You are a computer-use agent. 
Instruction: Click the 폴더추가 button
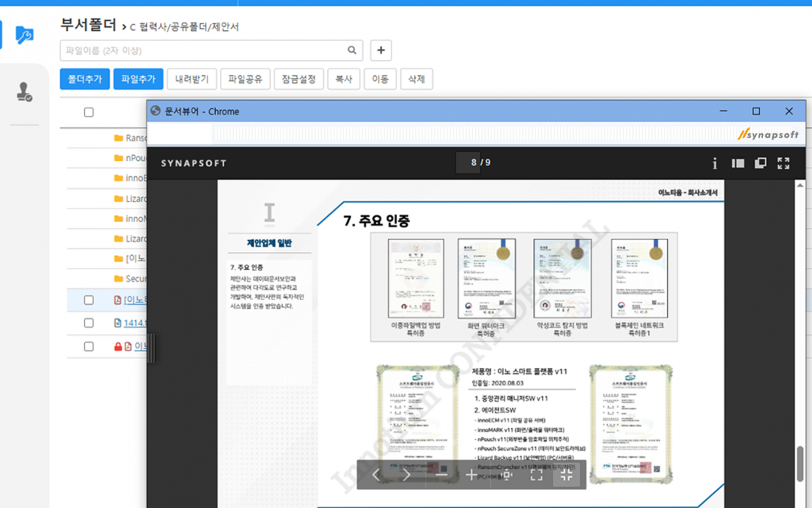tap(84, 79)
